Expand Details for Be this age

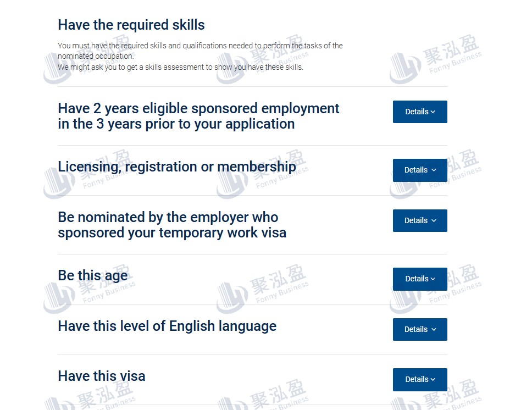coord(420,279)
